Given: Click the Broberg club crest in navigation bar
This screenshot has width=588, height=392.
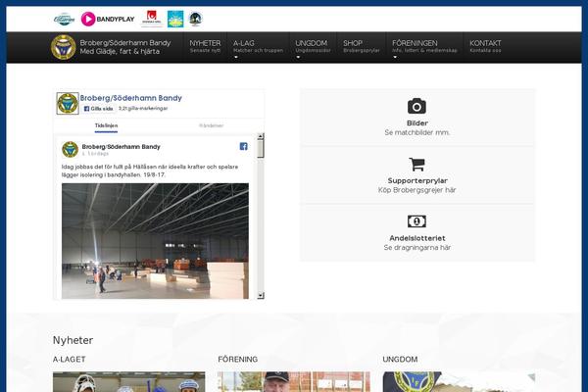Looking at the screenshot, I should pos(64,47).
